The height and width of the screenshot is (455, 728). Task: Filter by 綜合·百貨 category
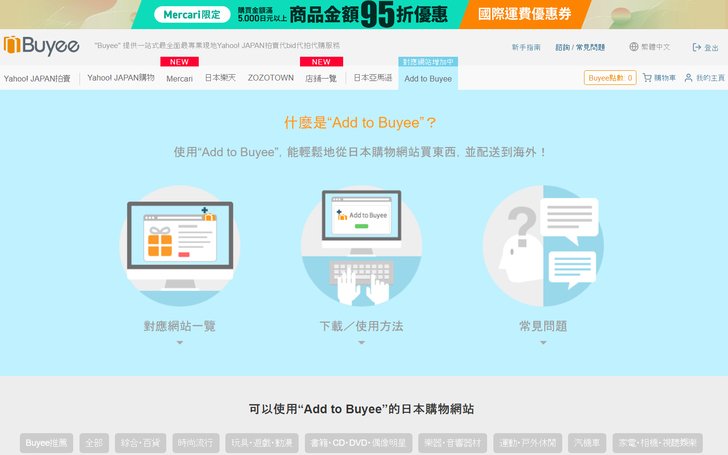coord(141,443)
